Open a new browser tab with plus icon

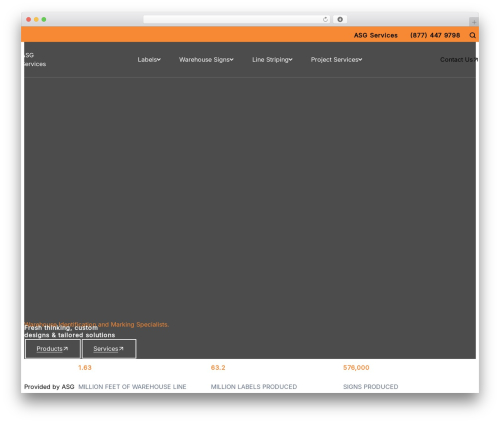tap(474, 22)
